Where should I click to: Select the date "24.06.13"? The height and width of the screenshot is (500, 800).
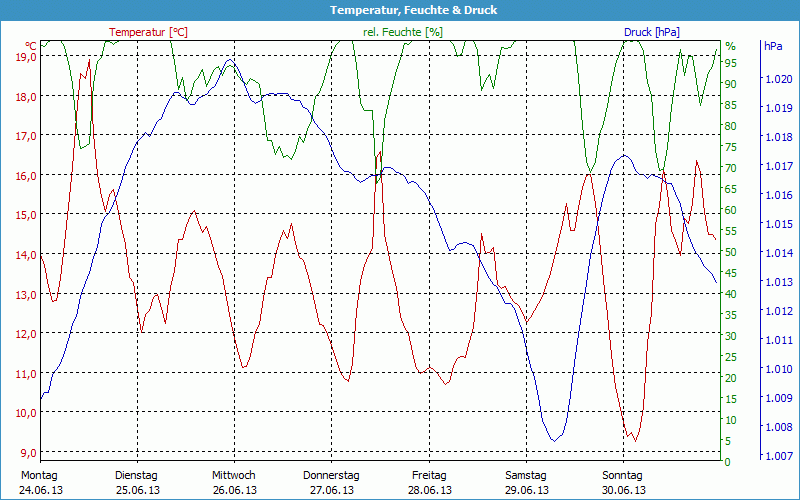click(x=41, y=490)
